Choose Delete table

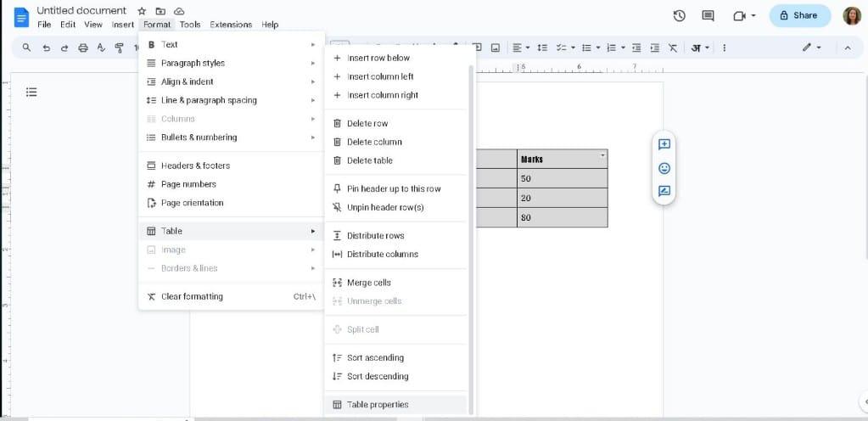(x=396, y=160)
